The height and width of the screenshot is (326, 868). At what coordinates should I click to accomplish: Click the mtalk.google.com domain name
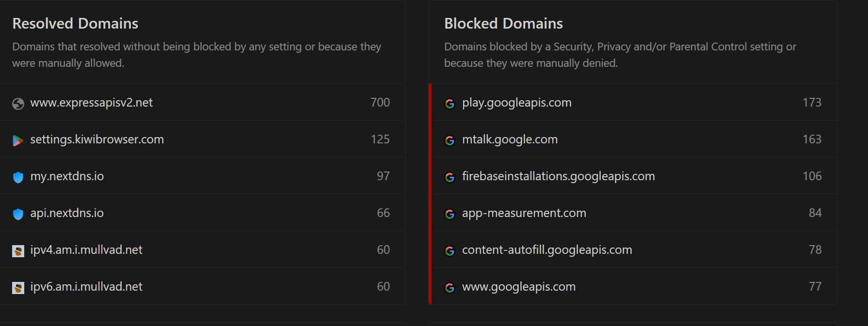[x=510, y=140]
